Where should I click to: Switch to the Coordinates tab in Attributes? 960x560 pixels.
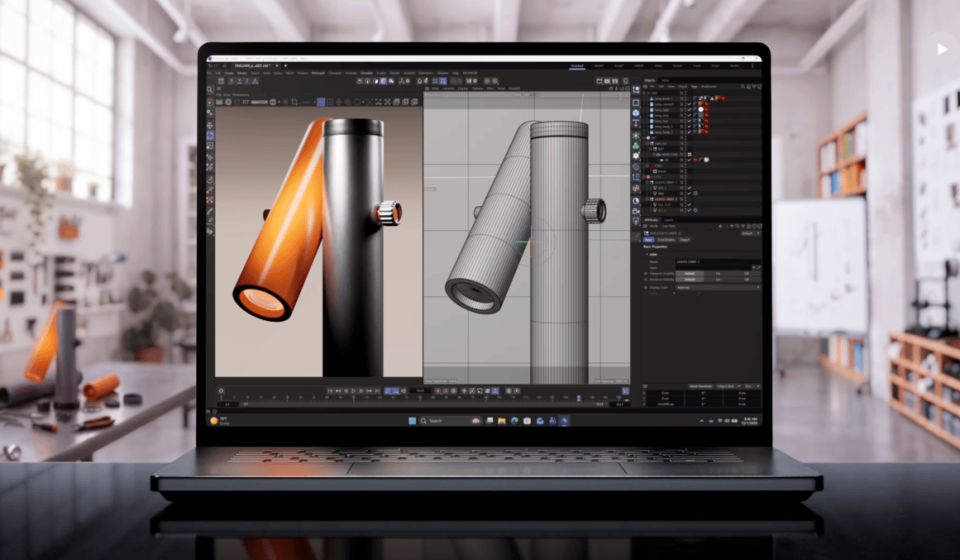pos(666,239)
